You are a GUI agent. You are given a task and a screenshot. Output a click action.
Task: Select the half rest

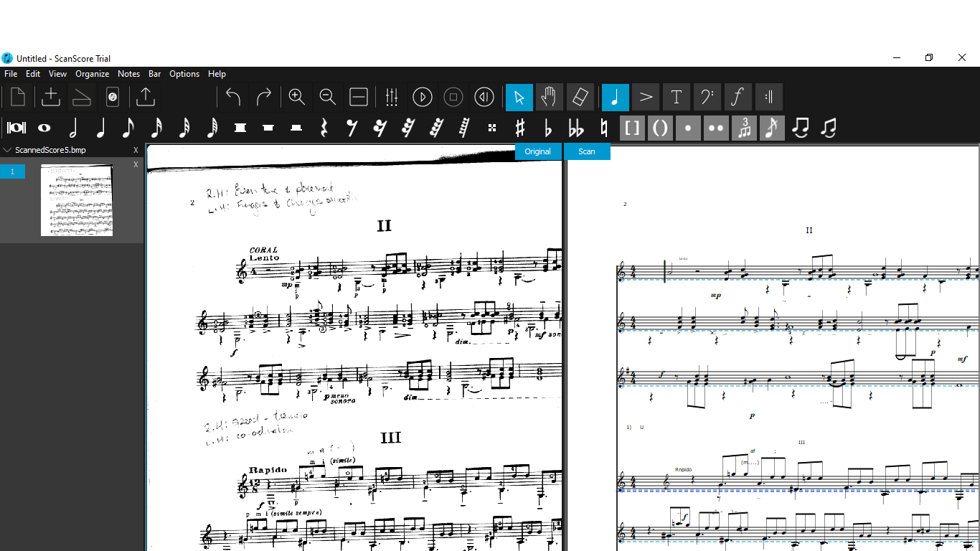click(296, 128)
